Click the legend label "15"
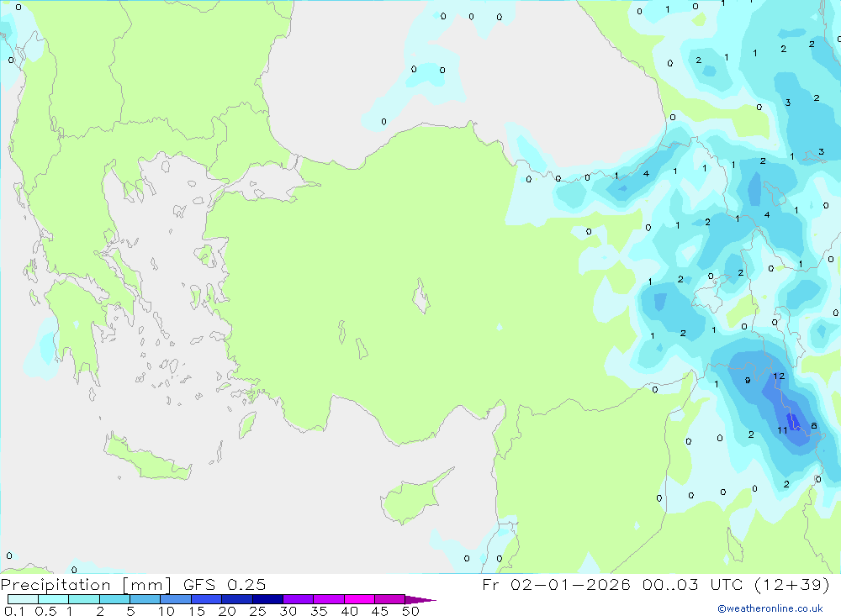This screenshot has height=616, width=841. (197, 611)
